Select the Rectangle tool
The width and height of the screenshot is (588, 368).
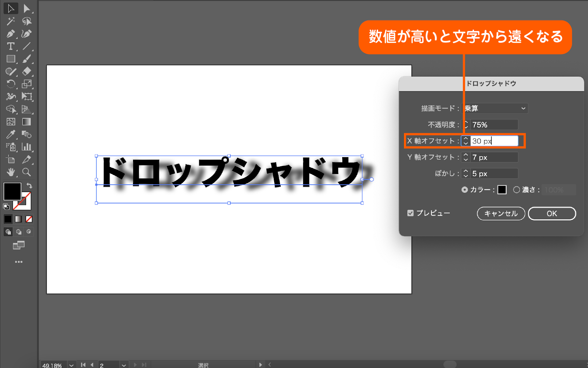click(11, 59)
